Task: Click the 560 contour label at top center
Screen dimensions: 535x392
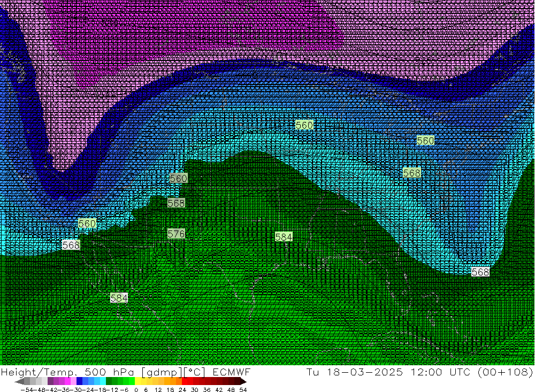Action: (304, 125)
